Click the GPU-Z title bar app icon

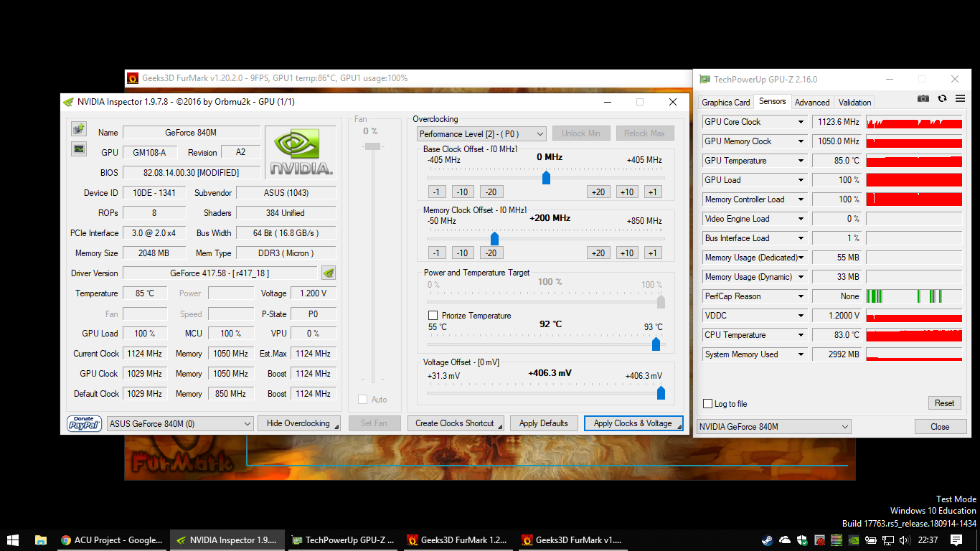coord(705,80)
